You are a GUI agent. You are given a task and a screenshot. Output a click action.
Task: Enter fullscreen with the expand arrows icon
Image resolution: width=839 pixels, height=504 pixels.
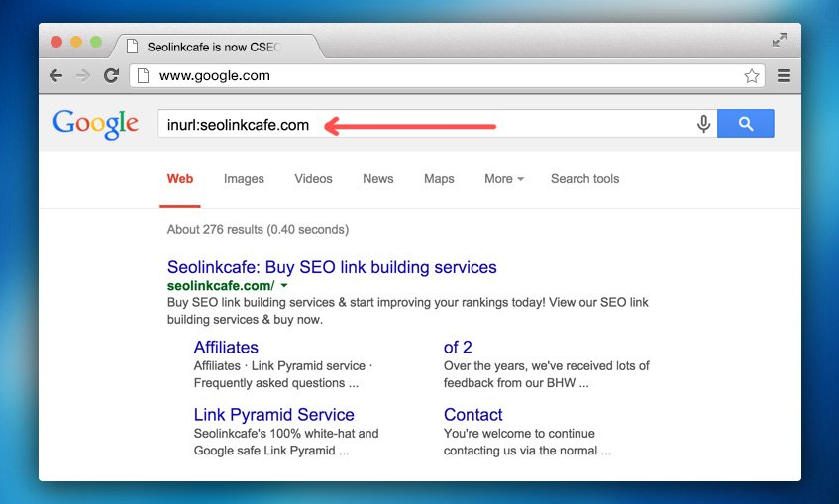point(779,41)
